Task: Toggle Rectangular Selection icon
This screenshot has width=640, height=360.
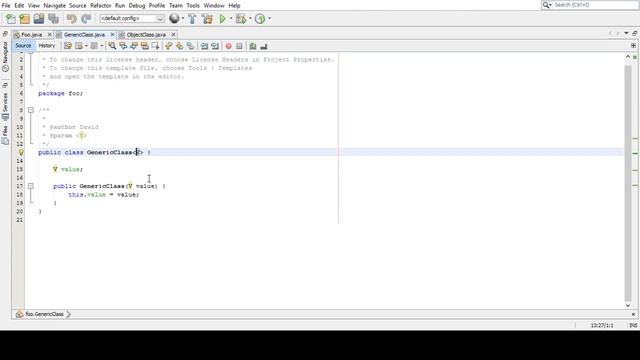Action: coord(156,46)
